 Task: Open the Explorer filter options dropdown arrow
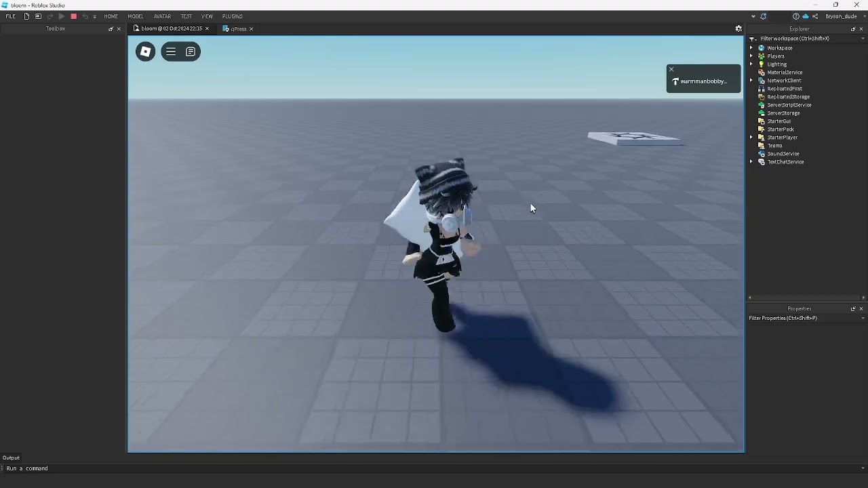point(863,39)
